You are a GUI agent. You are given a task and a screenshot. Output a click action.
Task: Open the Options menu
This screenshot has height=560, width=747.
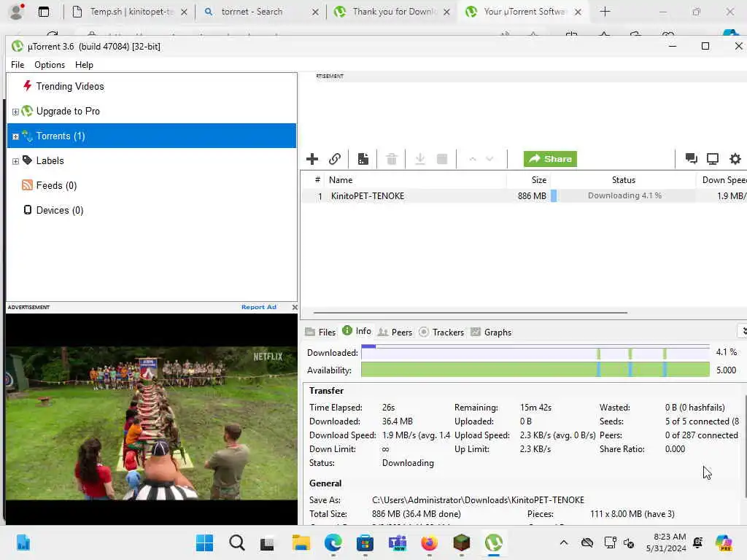point(50,65)
